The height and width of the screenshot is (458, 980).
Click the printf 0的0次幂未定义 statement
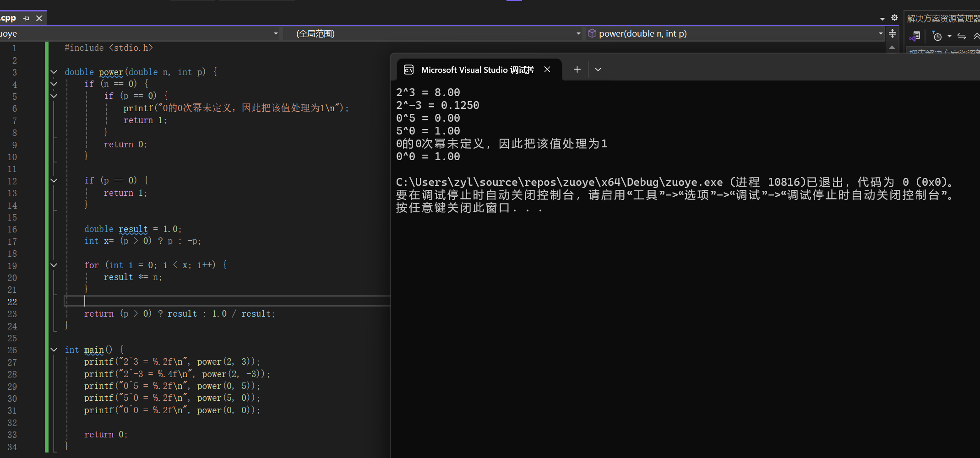236,108
